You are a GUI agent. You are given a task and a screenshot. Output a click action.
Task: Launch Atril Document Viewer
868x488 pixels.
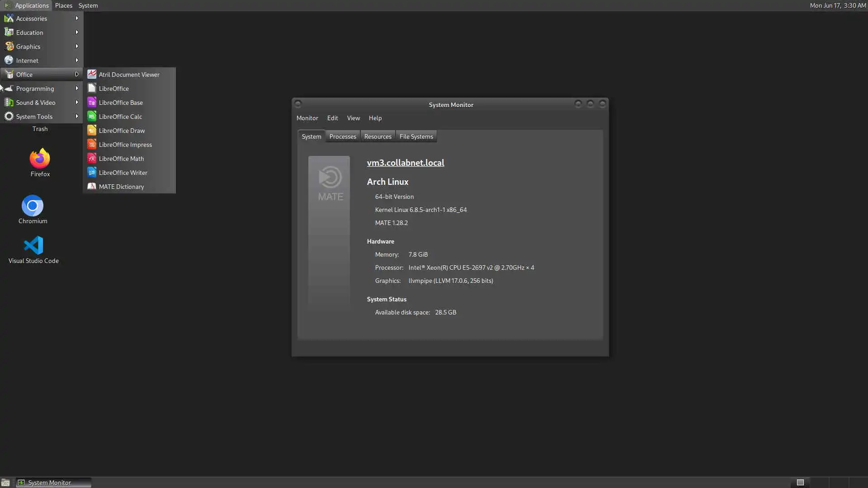(x=129, y=75)
